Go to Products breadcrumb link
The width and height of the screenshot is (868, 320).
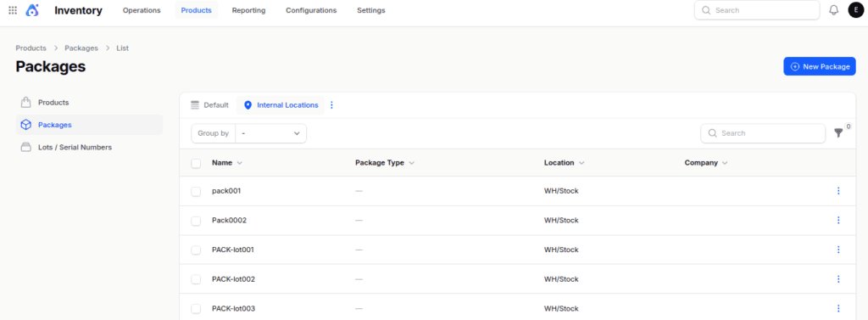pyautogui.click(x=31, y=48)
